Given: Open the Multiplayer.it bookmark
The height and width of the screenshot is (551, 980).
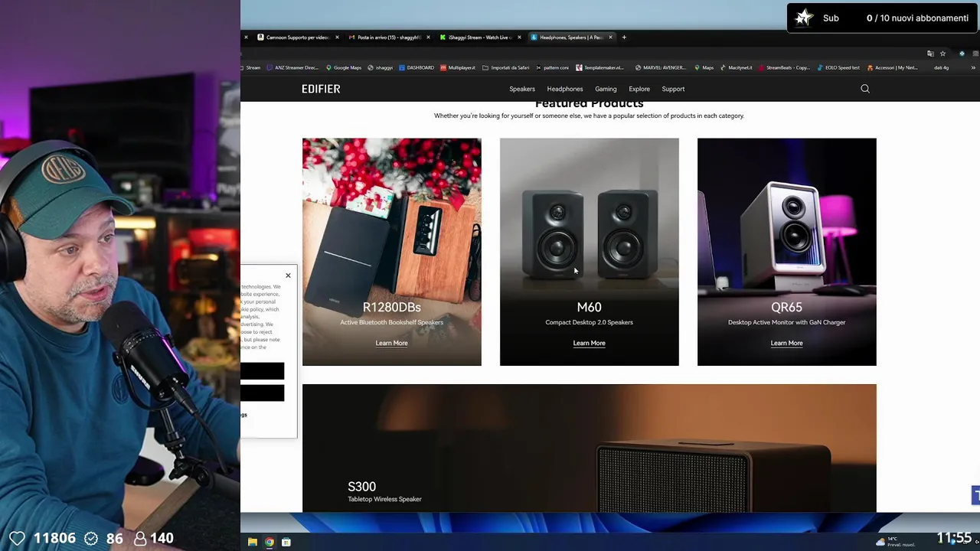Looking at the screenshot, I should tap(458, 67).
